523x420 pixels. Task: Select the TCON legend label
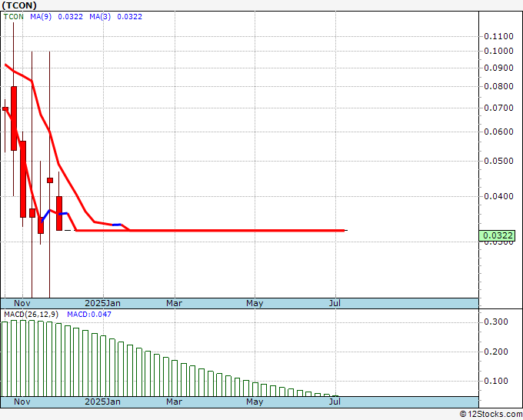pyautogui.click(x=14, y=17)
